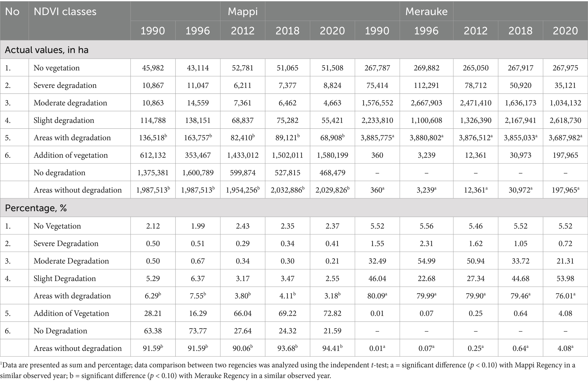
Task: Select cell value 197,965 in Addition of vegetation row
Action: (x=565, y=155)
